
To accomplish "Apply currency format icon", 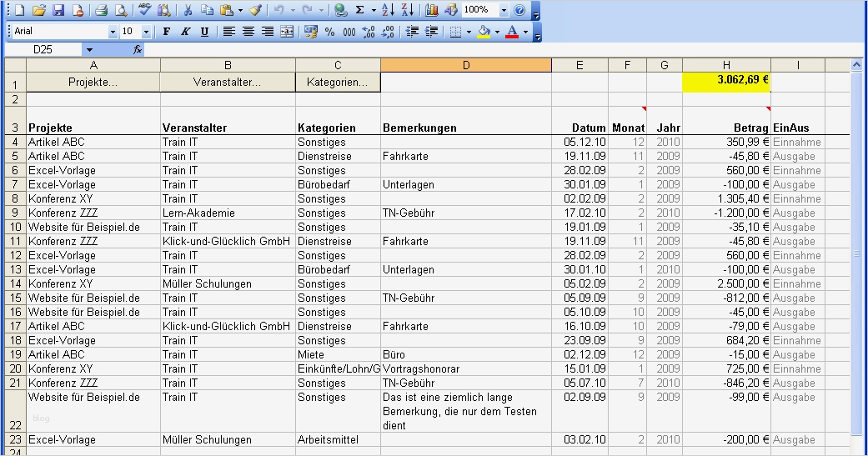I will (x=311, y=32).
